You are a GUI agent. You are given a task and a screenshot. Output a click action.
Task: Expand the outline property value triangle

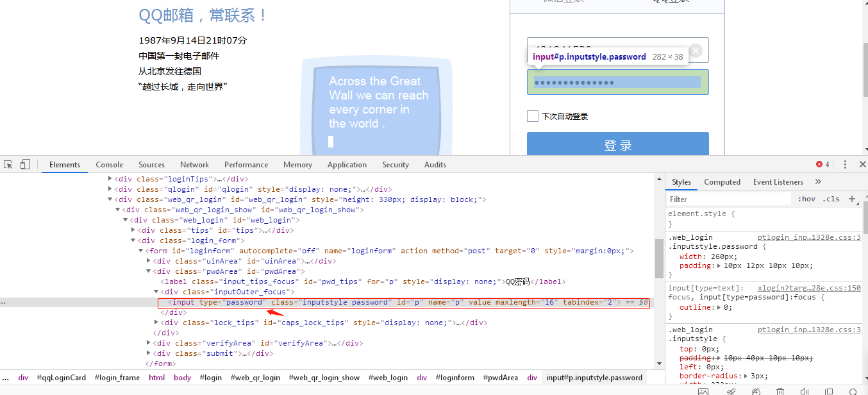coord(719,307)
